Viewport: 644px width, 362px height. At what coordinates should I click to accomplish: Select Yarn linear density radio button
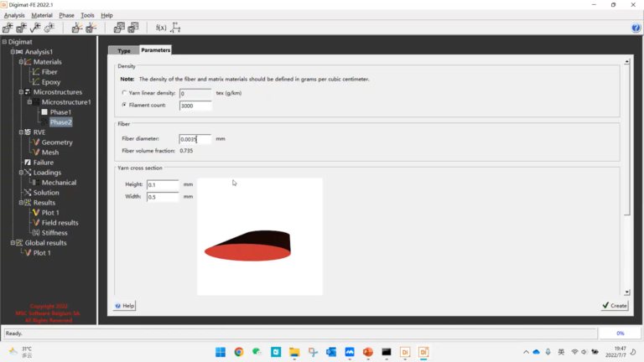(x=124, y=93)
